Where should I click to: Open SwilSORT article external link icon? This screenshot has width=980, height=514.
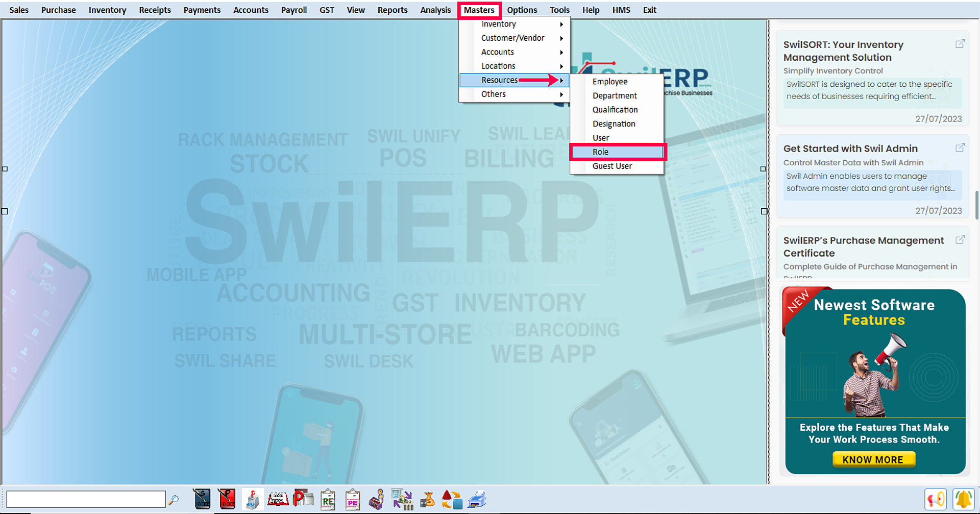click(x=960, y=44)
